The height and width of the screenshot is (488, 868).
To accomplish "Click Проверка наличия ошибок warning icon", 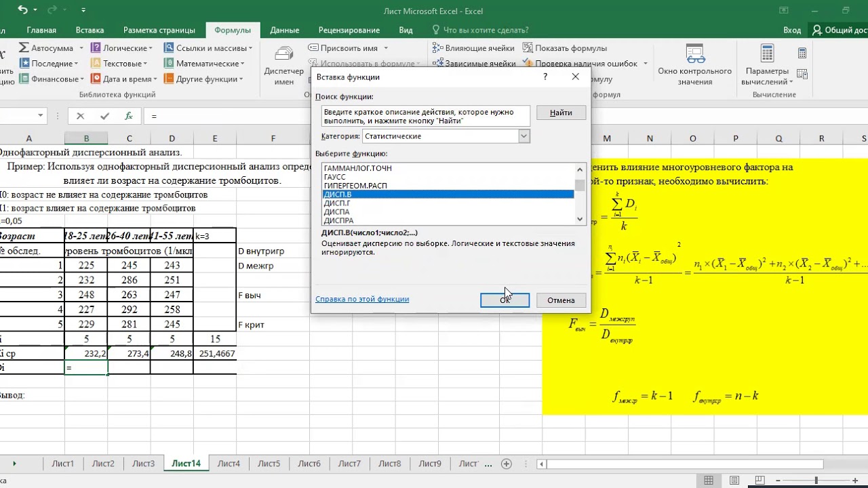I will (528, 63).
